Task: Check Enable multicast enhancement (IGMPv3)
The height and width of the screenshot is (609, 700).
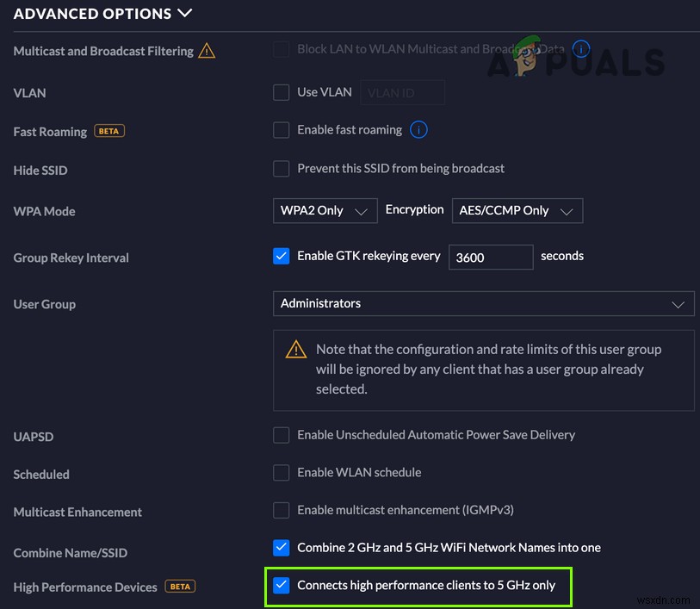Action: coord(282,510)
